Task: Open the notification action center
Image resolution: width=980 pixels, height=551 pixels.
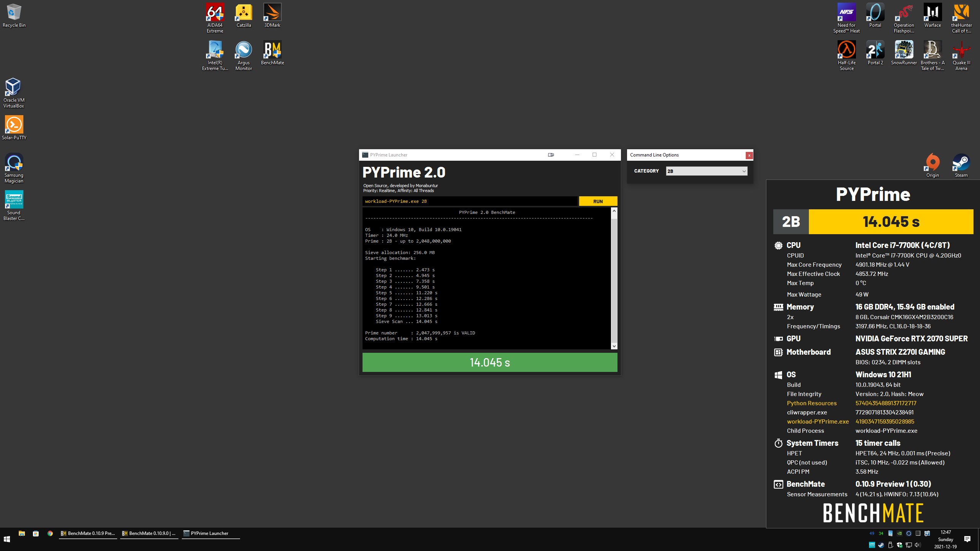Action: coord(967,540)
